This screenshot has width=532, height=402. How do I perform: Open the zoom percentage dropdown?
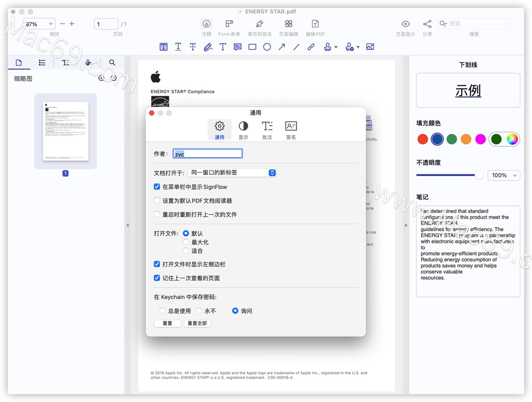click(39, 23)
